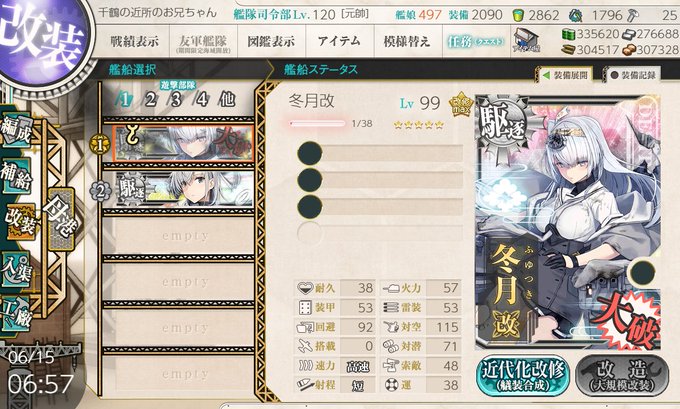Switch to fleet tab 3 遊撃部隊
680x409 pixels.
pos(176,100)
